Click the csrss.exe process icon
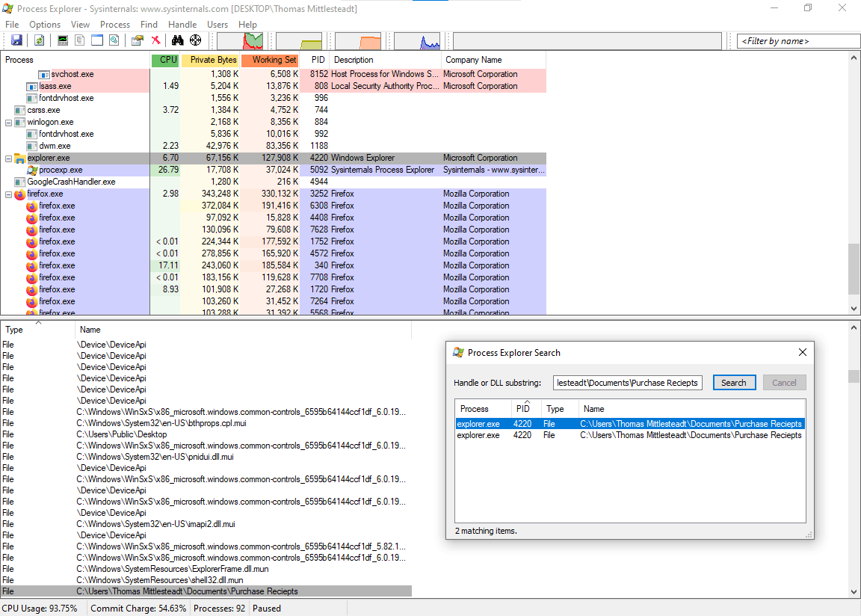 point(19,111)
